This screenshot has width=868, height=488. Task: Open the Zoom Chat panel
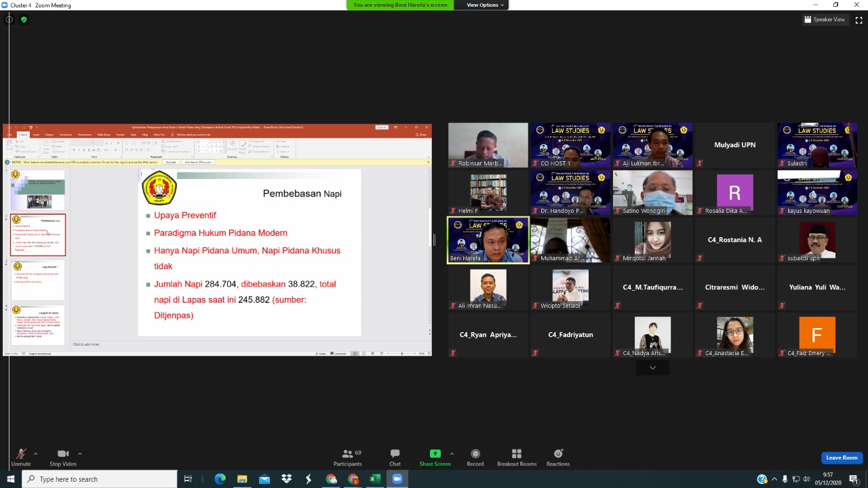[395, 457]
